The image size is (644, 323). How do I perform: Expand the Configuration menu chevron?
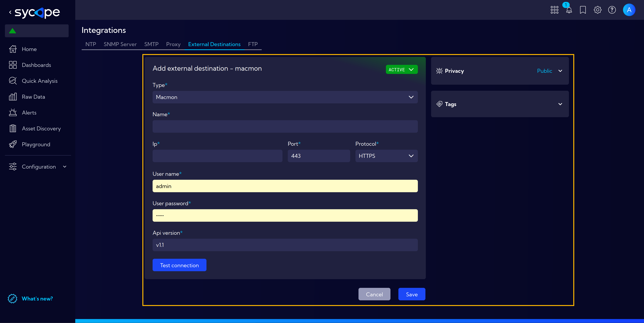click(65, 167)
